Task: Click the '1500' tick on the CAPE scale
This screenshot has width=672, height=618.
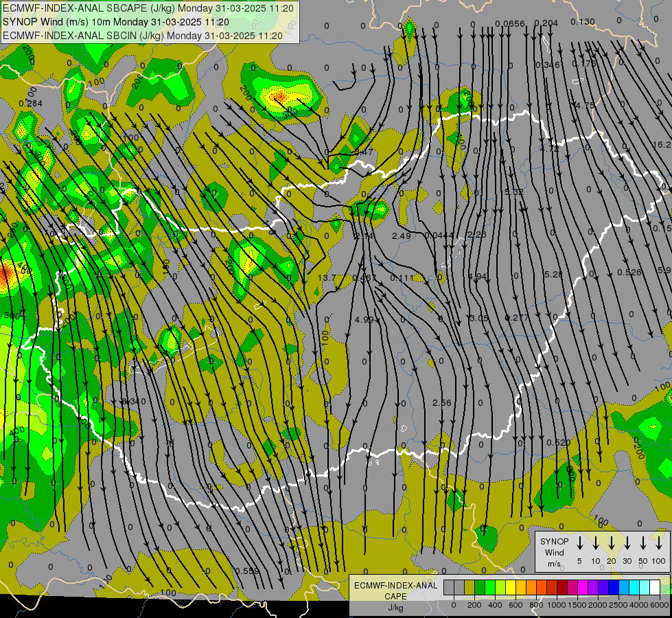Action: click(577, 605)
